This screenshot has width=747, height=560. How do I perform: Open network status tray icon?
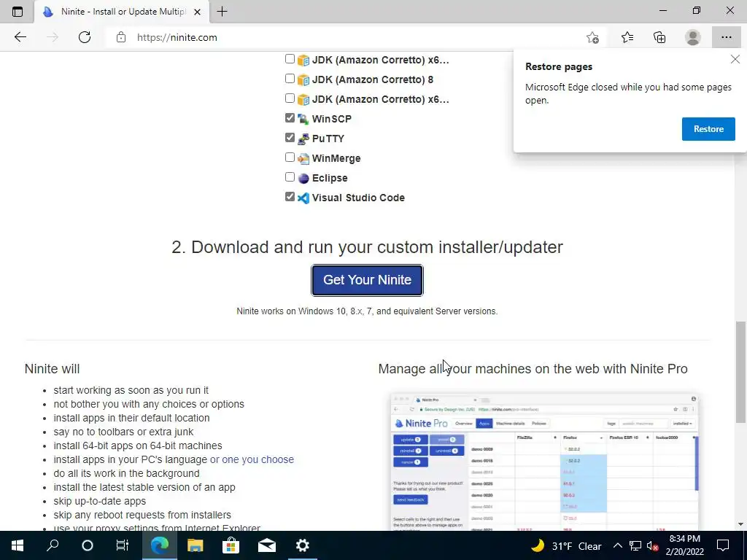(635, 545)
